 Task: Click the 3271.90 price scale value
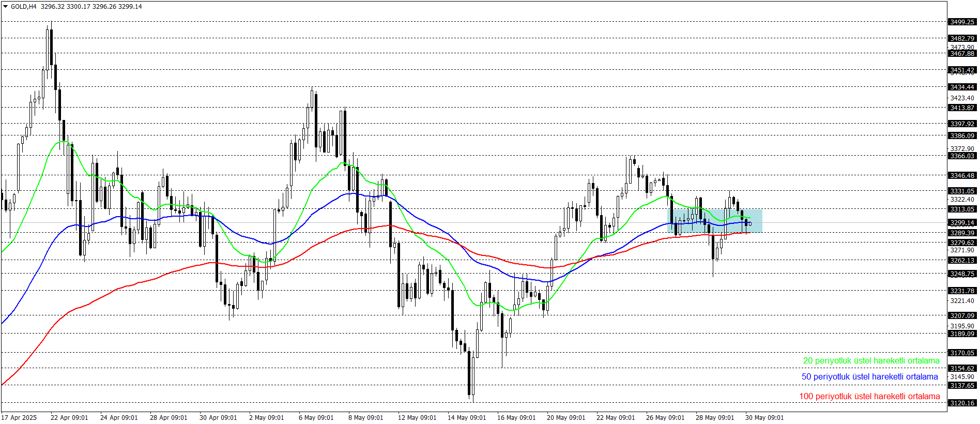coord(962,250)
